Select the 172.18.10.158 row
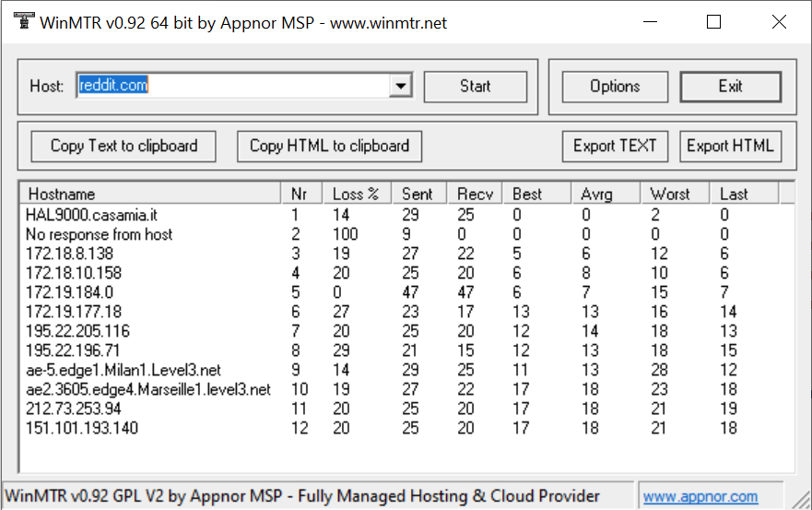 click(x=406, y=273)
